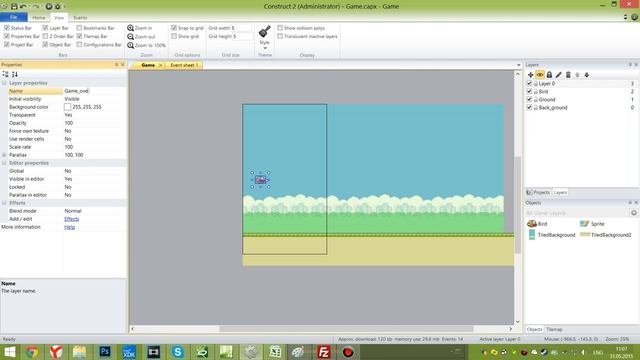This screenshot has height=360, width=640.
Task: Enable Translucent inactive layers checkbox
Action: coord(280,36)
